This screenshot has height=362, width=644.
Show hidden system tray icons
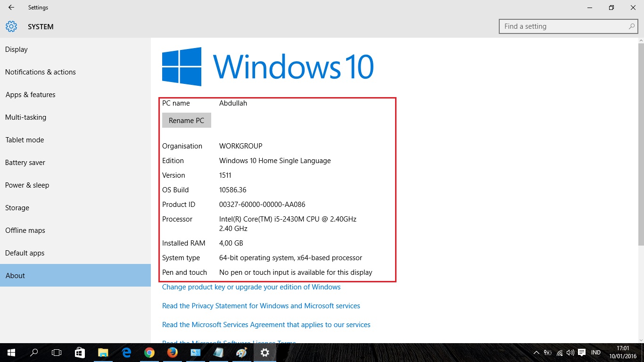click(536, 353)
